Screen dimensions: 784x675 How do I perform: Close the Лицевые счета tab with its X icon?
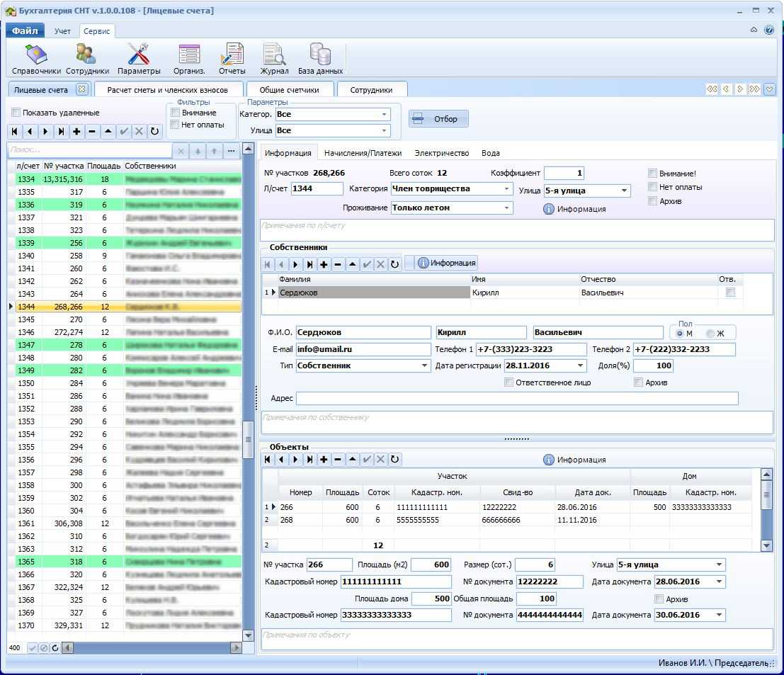81,89
